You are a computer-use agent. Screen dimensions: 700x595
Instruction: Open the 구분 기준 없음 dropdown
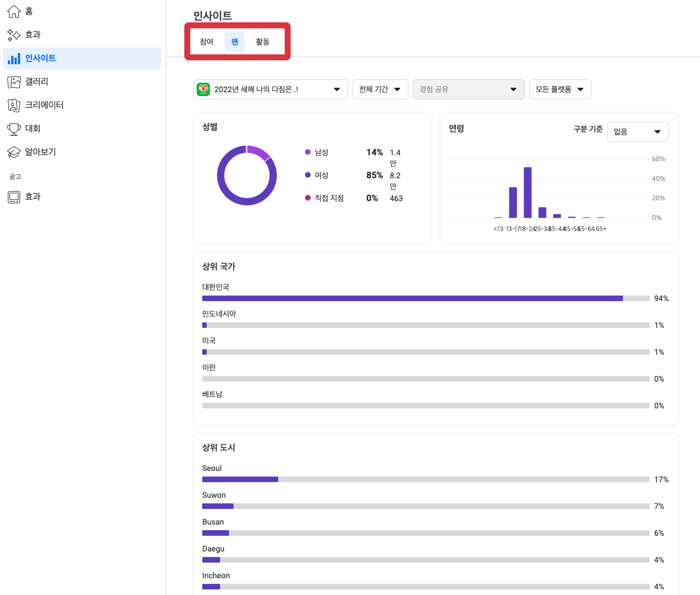638,132
